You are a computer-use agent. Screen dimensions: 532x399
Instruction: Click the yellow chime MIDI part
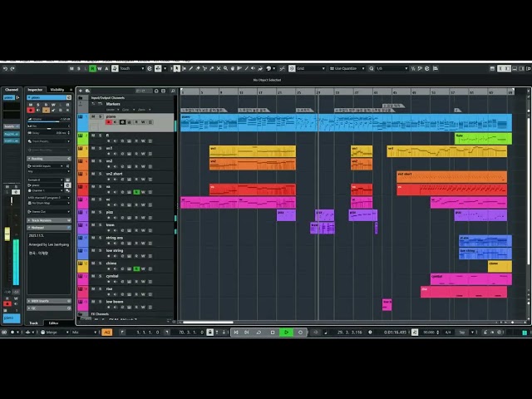pyautogui.click(x=500, y=266)
